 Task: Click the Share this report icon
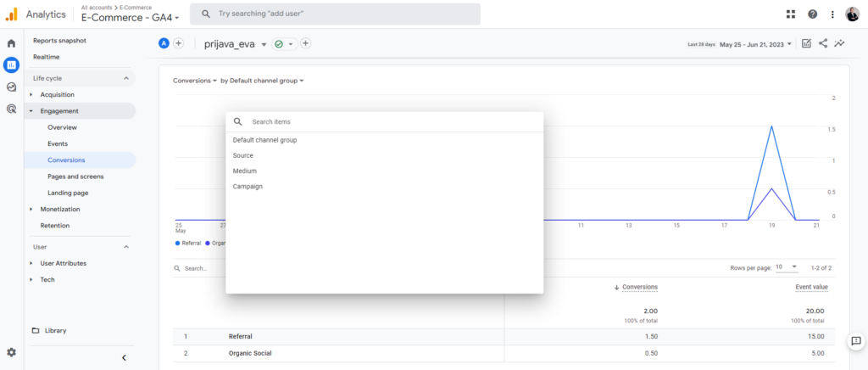[x=823, y=44]
